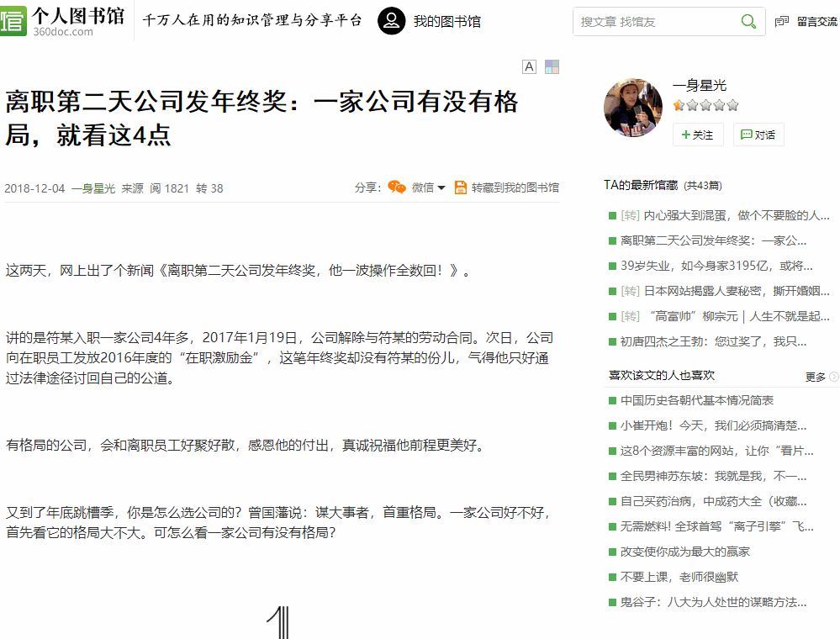
Task: Click the 我的图书馆 profile icon
Action: click(x=391, y=21)
